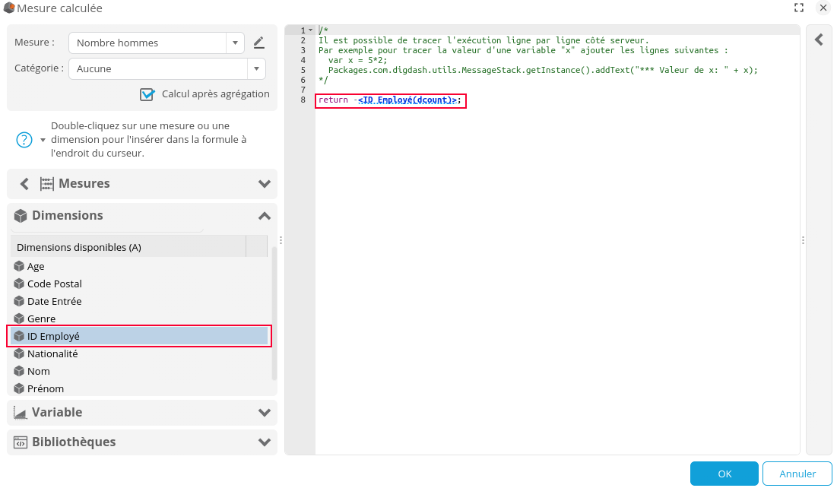
Task: Click the OK button
Action: [x=724, y=473]
